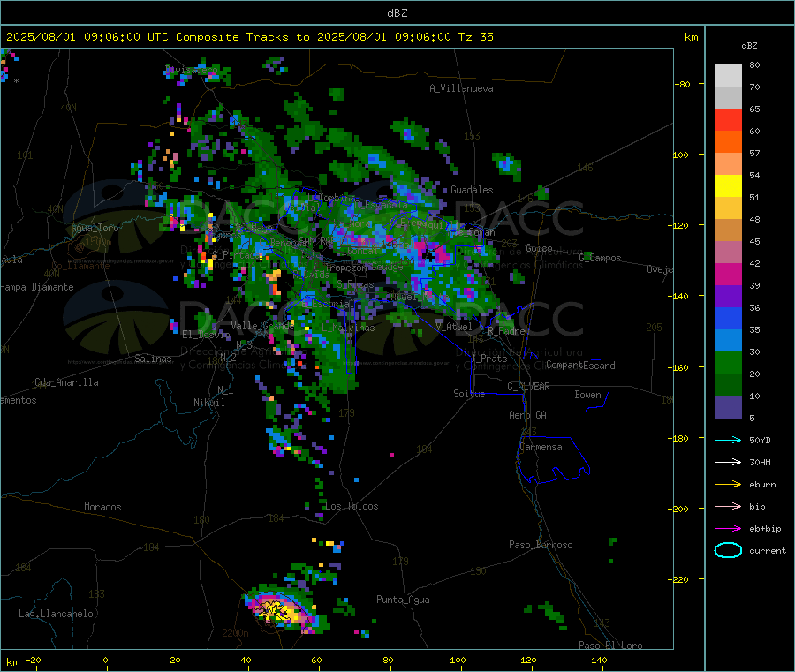Click the Morados map label
Image resolution: width=795 pixels, height=672 pixels.
point(102,507)
